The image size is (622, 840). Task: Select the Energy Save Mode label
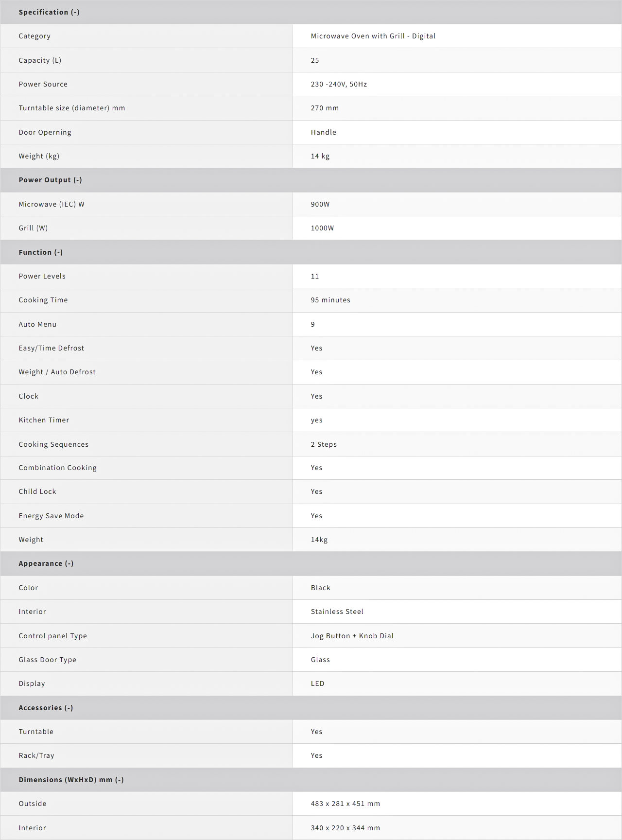tap(51, 516)
